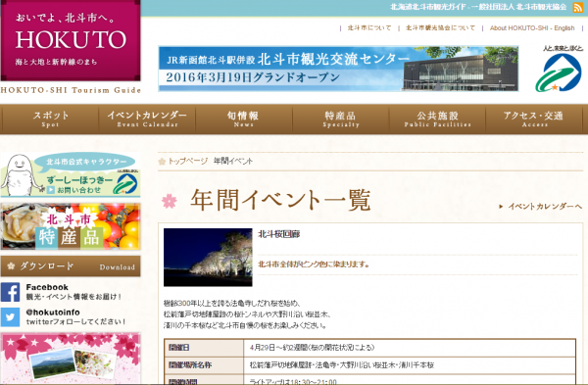The image size is (588, 385).
Task: Open the 旬情報 News menu
Action: click(243, 120)
